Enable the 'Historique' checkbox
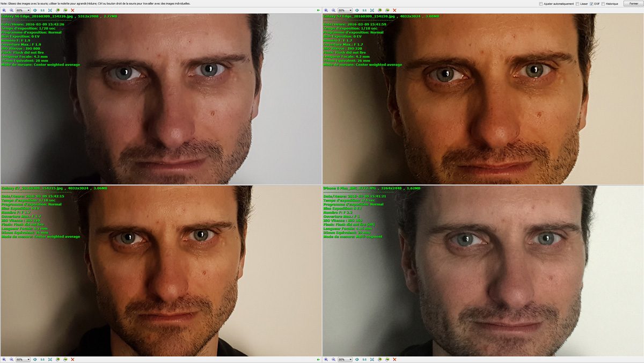The height and width of the screenshot is (363, 644). pyautogui.click(x=603, y=4)
